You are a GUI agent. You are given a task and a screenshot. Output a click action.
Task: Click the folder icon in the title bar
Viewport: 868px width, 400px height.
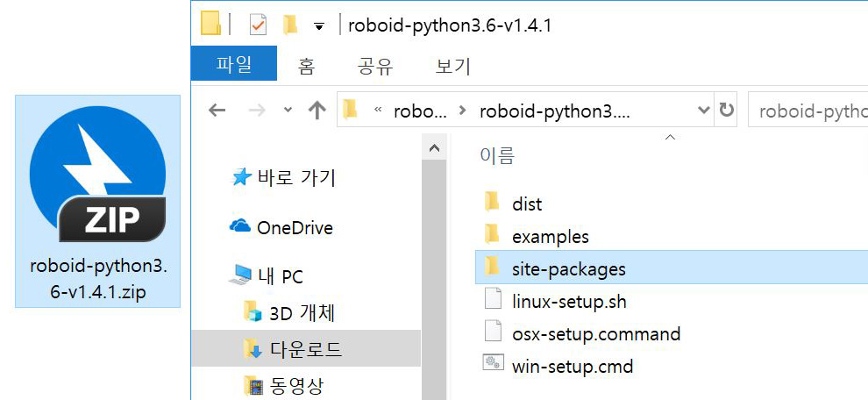click(211, 25)
